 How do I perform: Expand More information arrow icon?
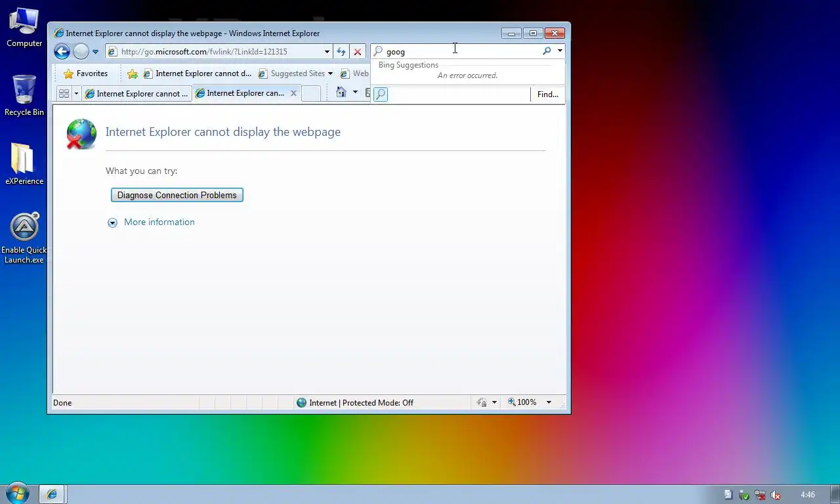112,222
